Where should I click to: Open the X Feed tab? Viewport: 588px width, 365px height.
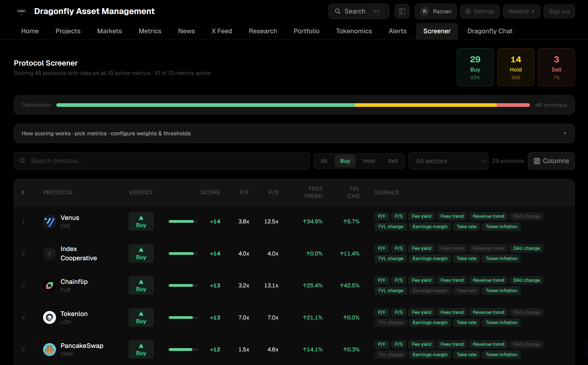[x=222, y=31]
